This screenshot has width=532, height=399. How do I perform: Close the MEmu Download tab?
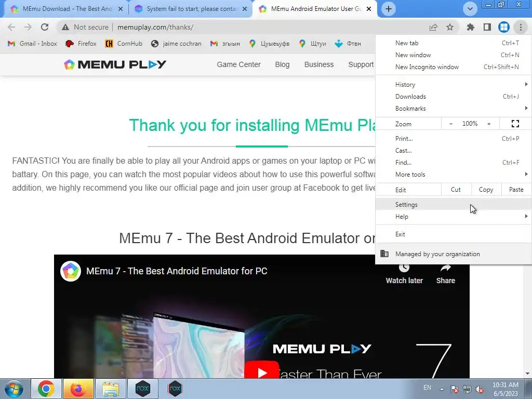121,9
